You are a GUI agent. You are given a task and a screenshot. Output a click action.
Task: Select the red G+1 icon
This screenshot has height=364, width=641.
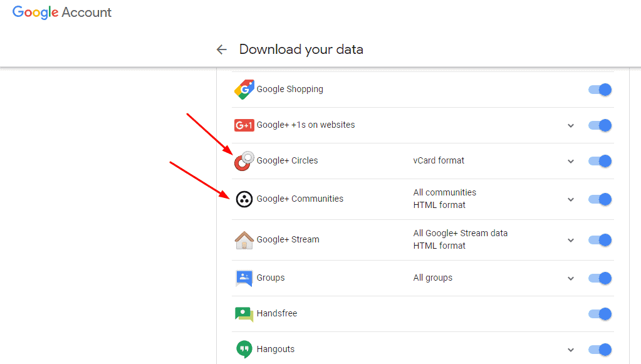(244, 125)
